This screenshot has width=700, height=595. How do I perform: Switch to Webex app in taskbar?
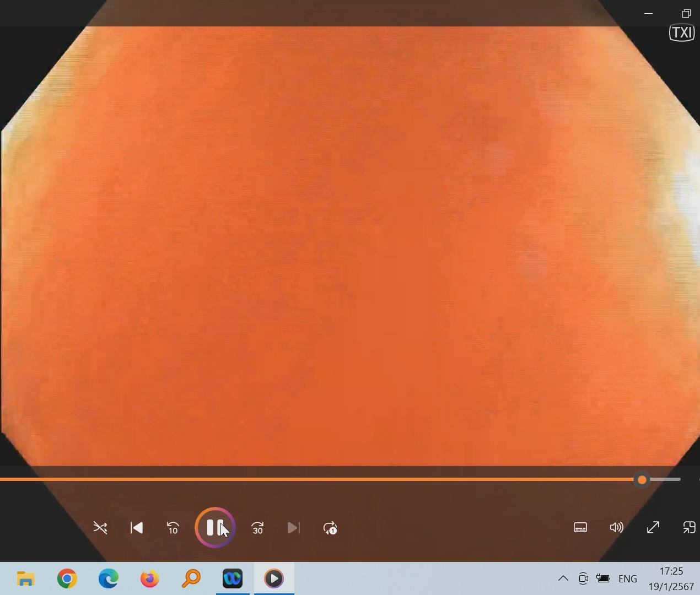(x=233, y=578)
